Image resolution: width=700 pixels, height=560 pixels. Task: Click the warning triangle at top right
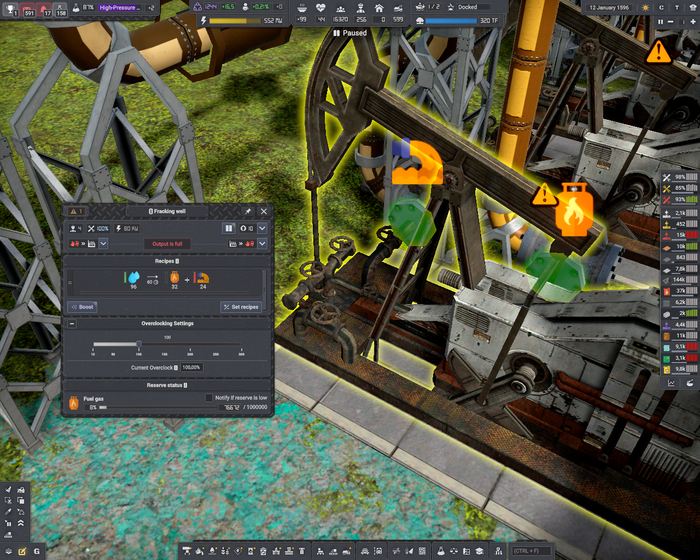click(658, 52)
